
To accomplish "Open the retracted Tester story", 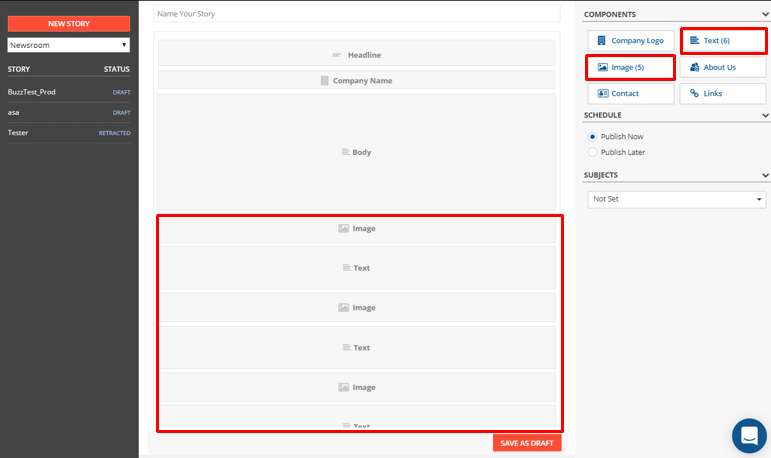I will pos(18,132).
